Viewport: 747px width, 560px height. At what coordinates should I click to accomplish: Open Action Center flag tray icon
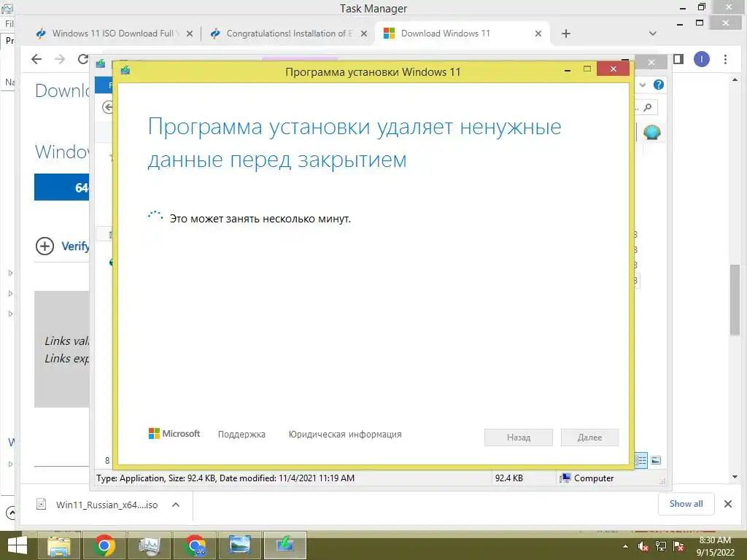tap(678, 547)
